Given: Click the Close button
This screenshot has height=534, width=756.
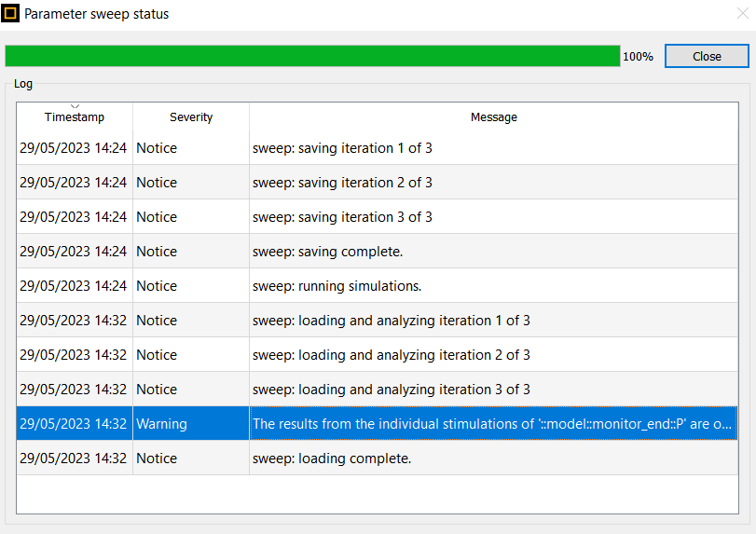Looking at the screenshot, I should 707,57.
